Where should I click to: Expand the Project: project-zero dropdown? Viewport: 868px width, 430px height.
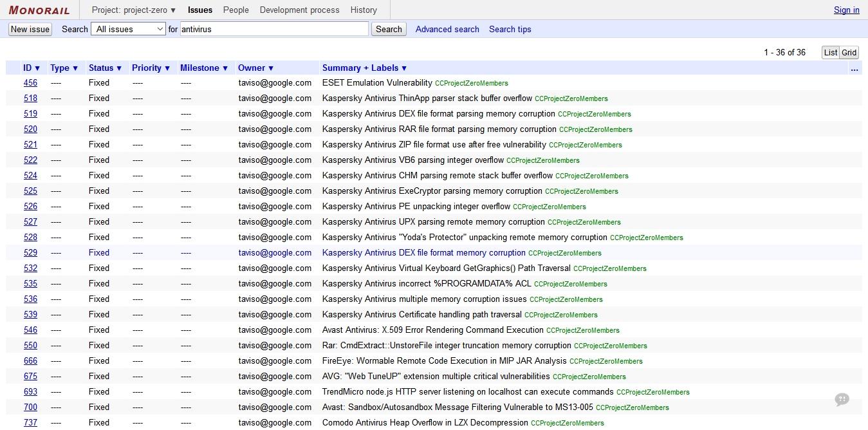pyautogui.click(x=134, y=10)
